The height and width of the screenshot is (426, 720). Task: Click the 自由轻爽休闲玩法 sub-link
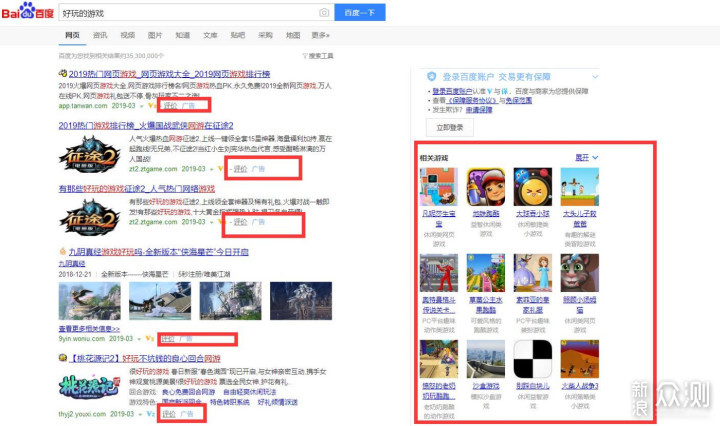point(250,392)
